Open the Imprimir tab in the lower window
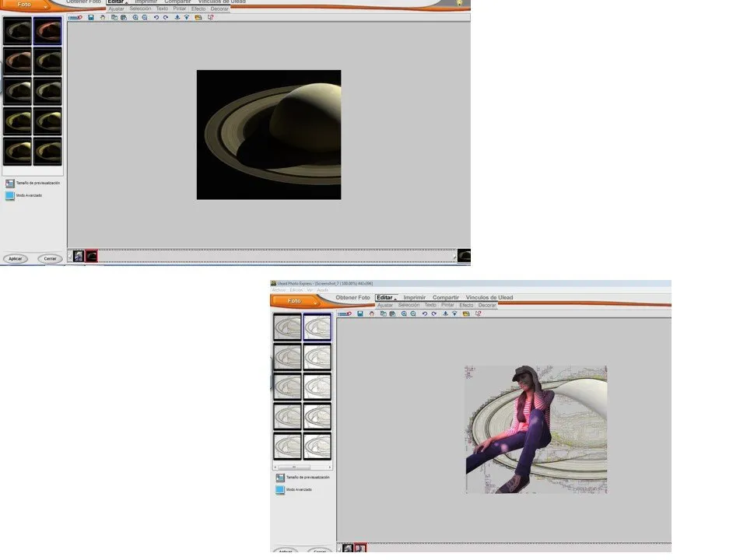 415,298
